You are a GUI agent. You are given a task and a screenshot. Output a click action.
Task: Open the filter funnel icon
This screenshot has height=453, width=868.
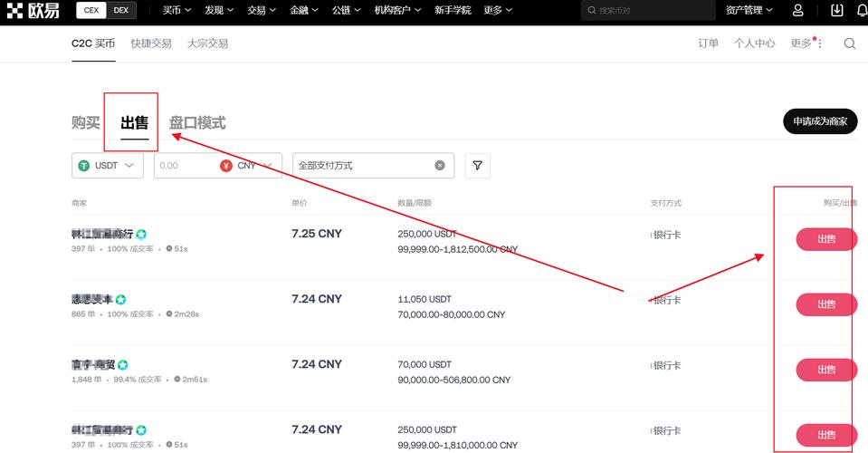477,166
